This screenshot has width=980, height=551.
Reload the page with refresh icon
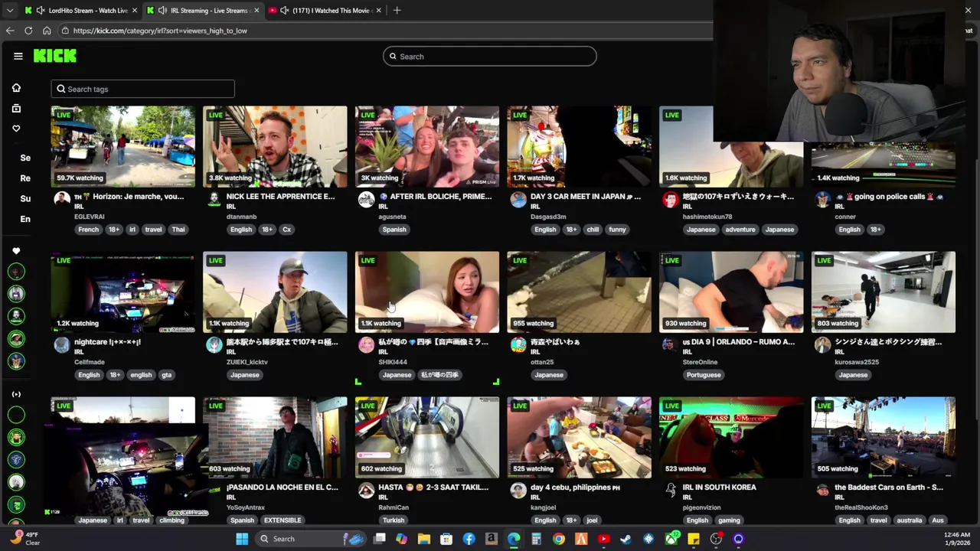click(x=28, y=31)
